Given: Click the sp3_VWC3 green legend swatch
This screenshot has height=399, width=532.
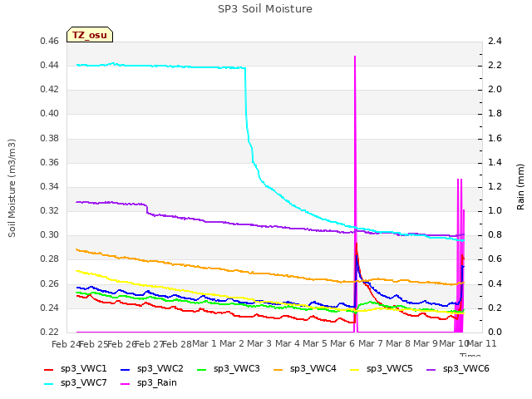Looking at the screenshot, I should click(x=201, y=369).
